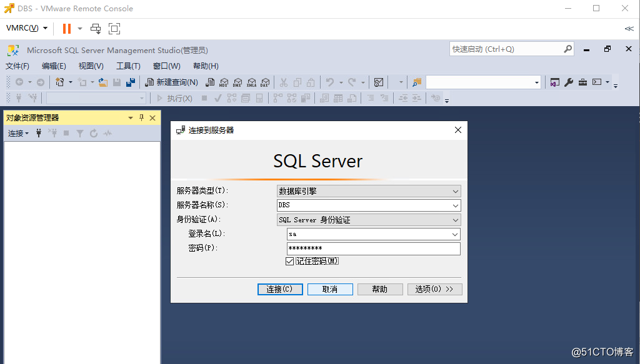Expand the 登录名 combo box arrow
The image size is (640, 364).
[x=455, y=234]
